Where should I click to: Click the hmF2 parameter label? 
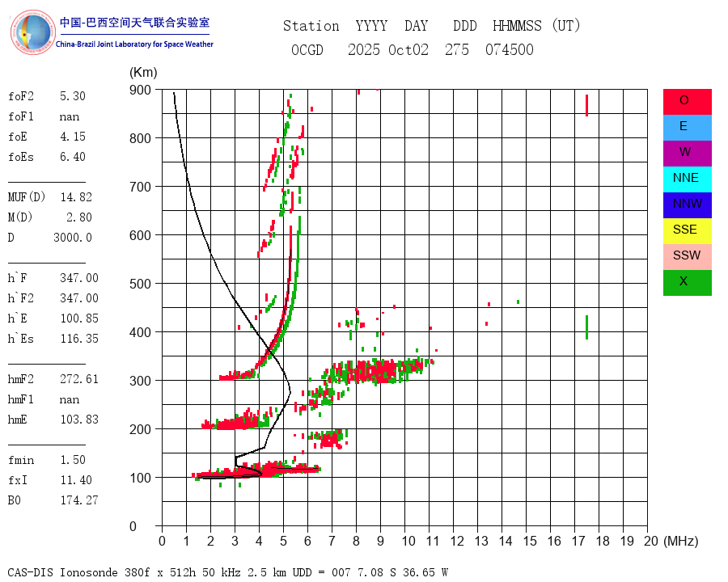pos(21,379)
